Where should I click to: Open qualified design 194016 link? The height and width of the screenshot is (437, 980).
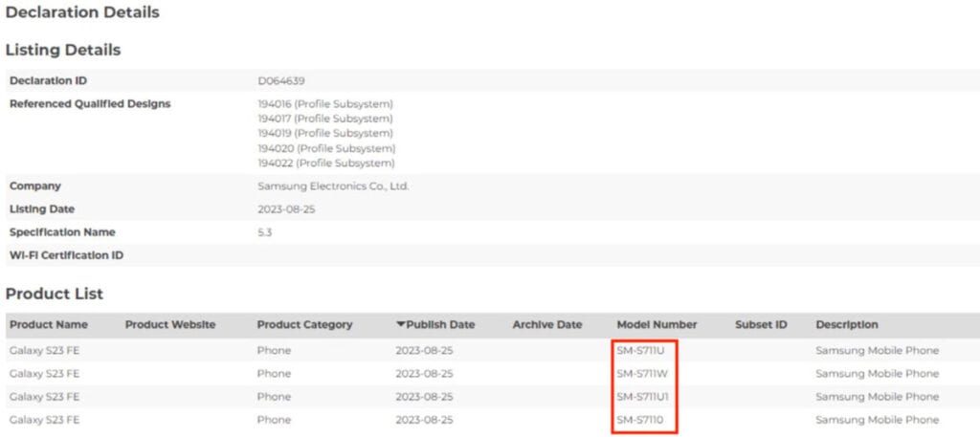tap(325, 103)
